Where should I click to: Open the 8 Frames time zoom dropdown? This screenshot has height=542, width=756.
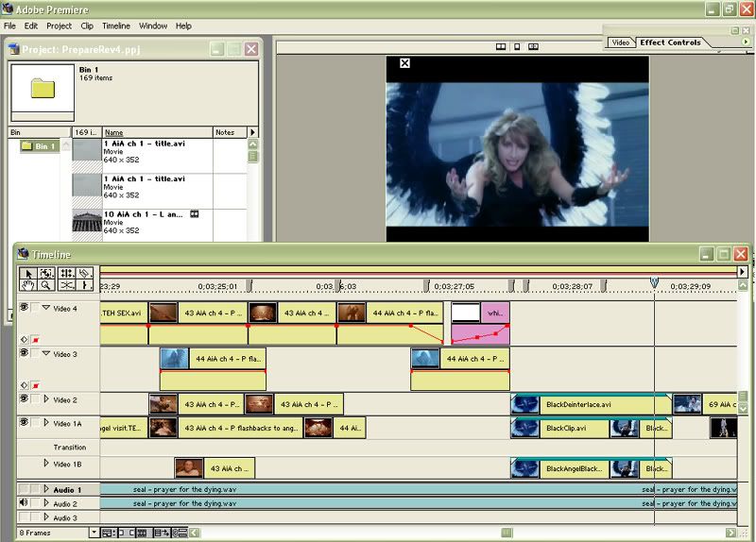(x=94, y=533)
